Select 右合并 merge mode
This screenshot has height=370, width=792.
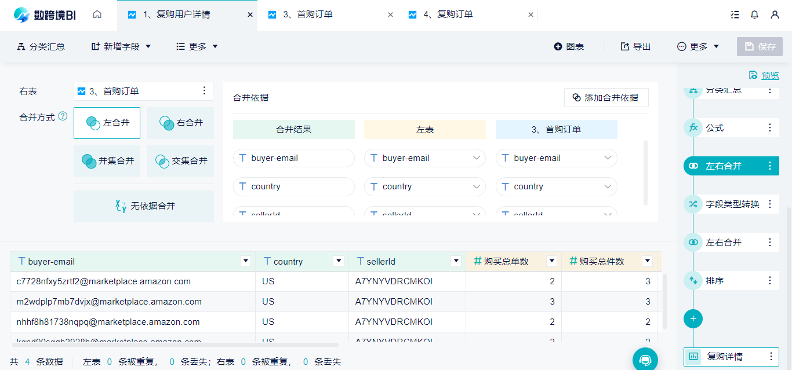point(180,123)
